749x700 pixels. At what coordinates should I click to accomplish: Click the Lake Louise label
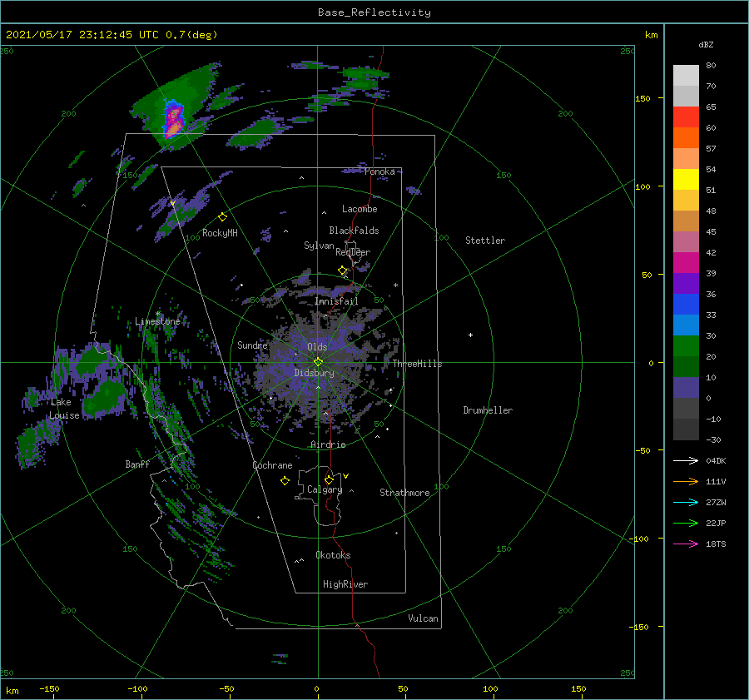64,409
